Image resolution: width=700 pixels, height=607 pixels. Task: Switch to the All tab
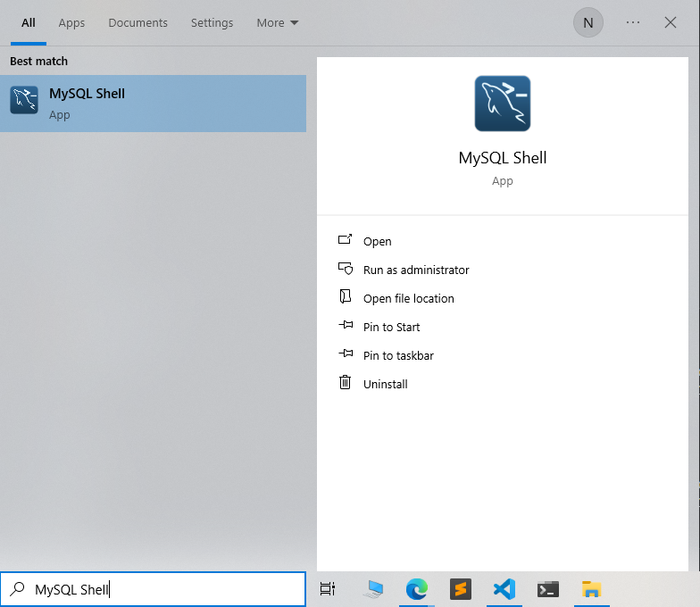point(29,23)
